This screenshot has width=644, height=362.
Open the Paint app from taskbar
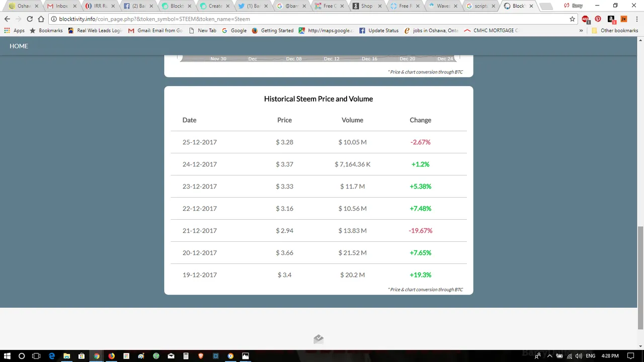click(x=141, y=356)
